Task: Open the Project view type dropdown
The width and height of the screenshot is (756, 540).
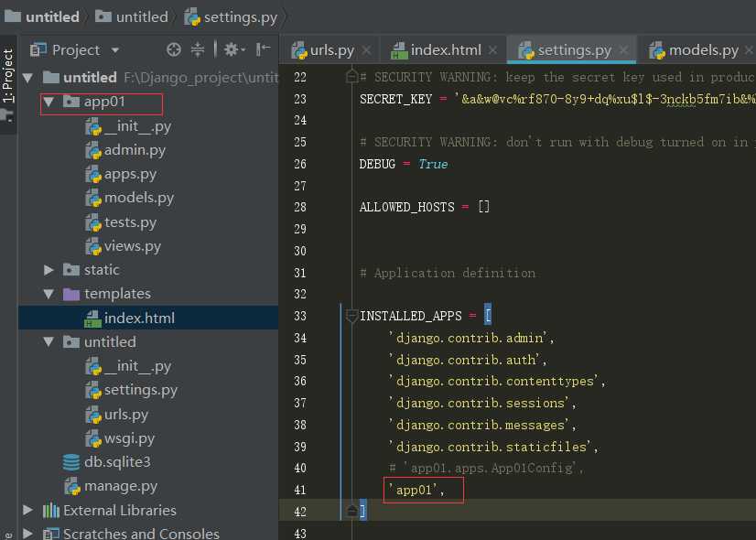Action: pos(115,50)
